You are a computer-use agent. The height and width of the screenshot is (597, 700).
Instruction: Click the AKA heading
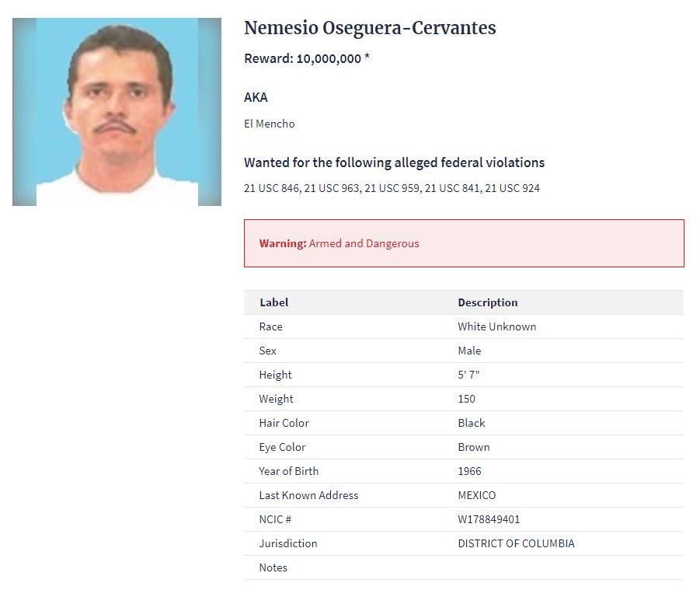pyautogui.click(x=256, y=97)
